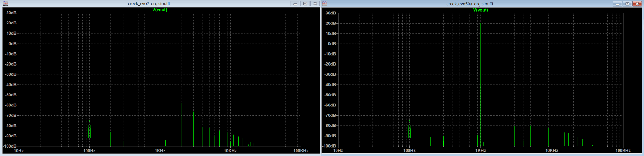Screen dimensions: 644x156
Task: Click the -20dB axis label in the evo2 plot
Action: pos(11,64)
